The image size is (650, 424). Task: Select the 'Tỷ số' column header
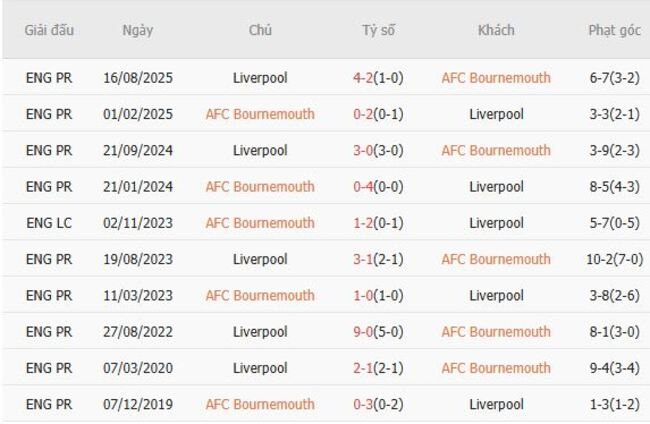[x=379, y=30]
